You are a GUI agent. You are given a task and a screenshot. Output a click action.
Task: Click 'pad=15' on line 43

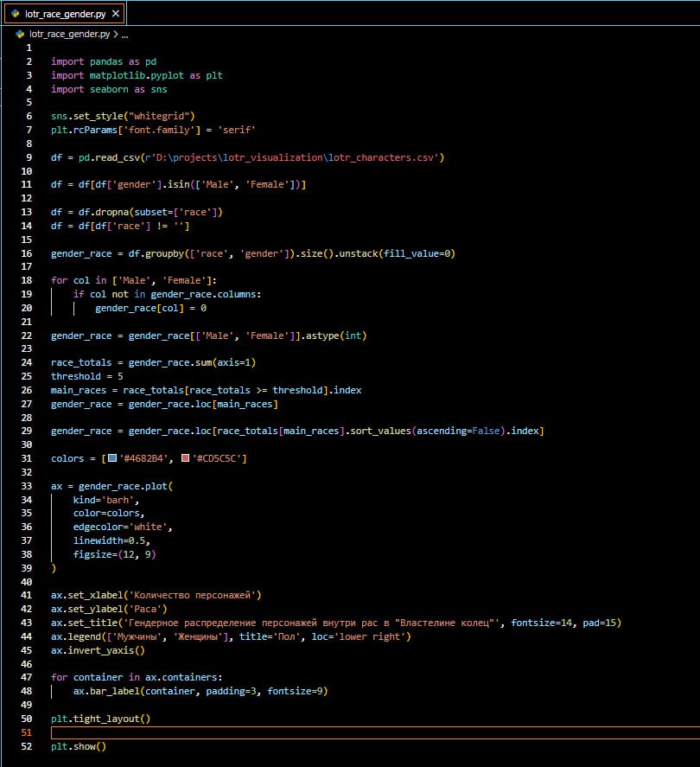(599, 623)
